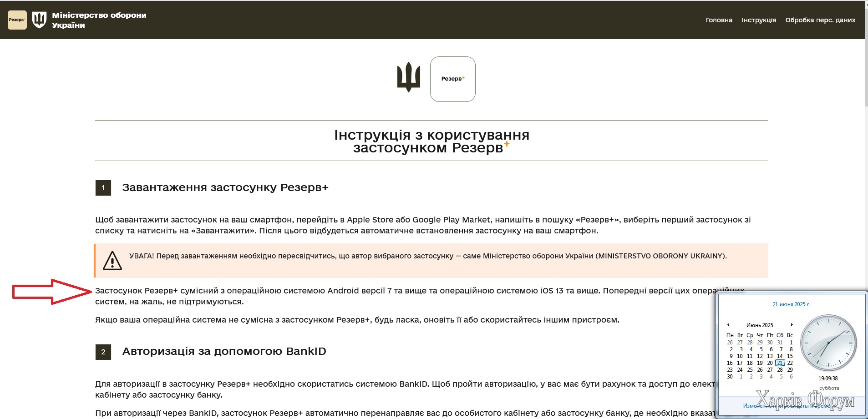Open the Інструкція menu item
The width and height of the screenshot is (868, 419).
759,20
